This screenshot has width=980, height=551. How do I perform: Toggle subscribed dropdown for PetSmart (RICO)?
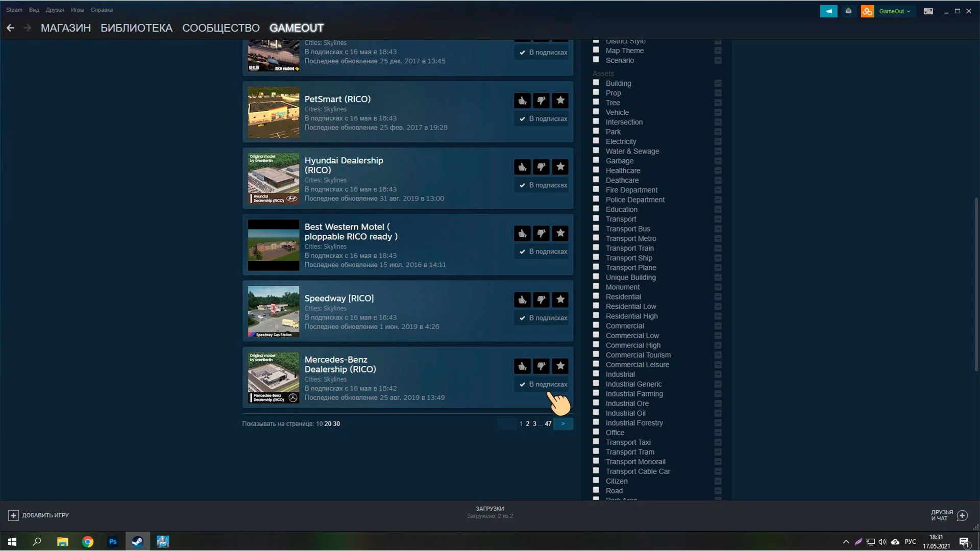[x=543, y=119]
